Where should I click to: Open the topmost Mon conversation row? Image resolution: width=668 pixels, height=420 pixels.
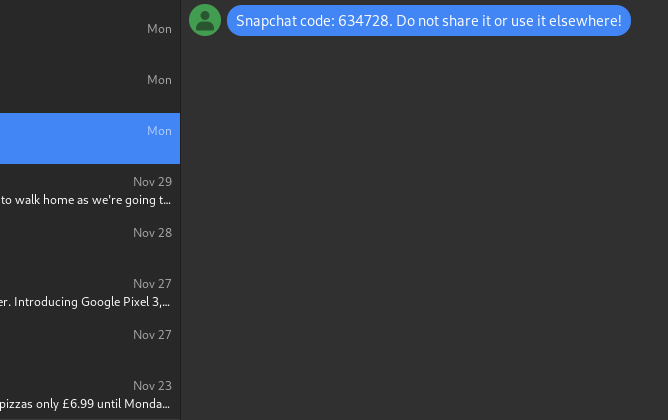90,36
